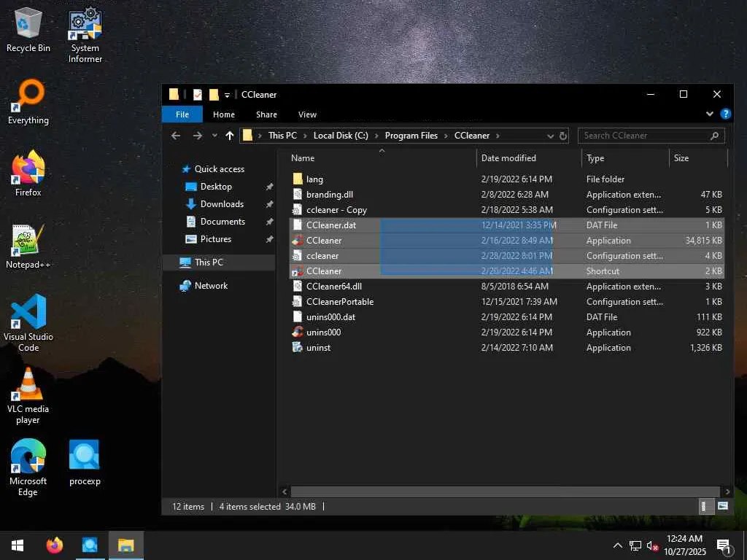
Task: Launch System Informer from the desktop
Action: coord(85,35)
